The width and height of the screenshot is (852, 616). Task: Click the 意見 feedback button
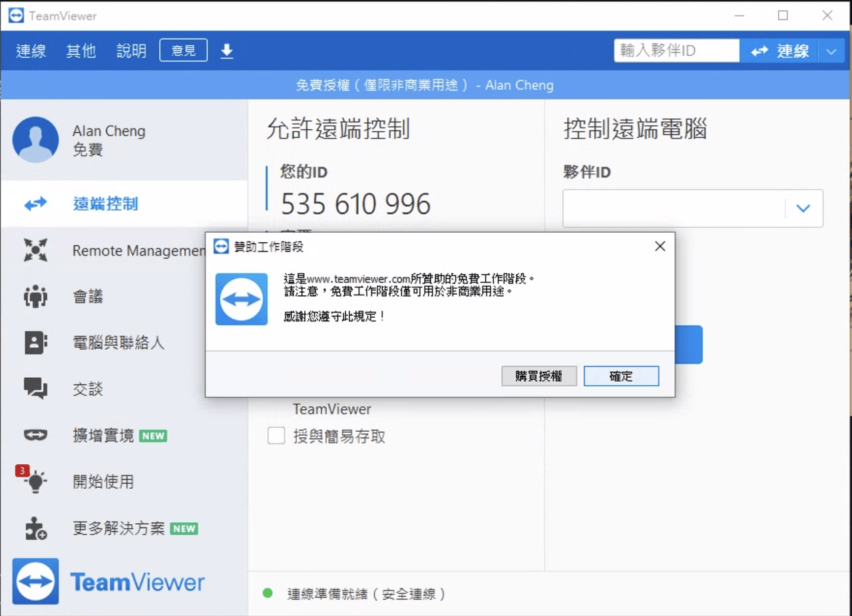click(183, 51)
